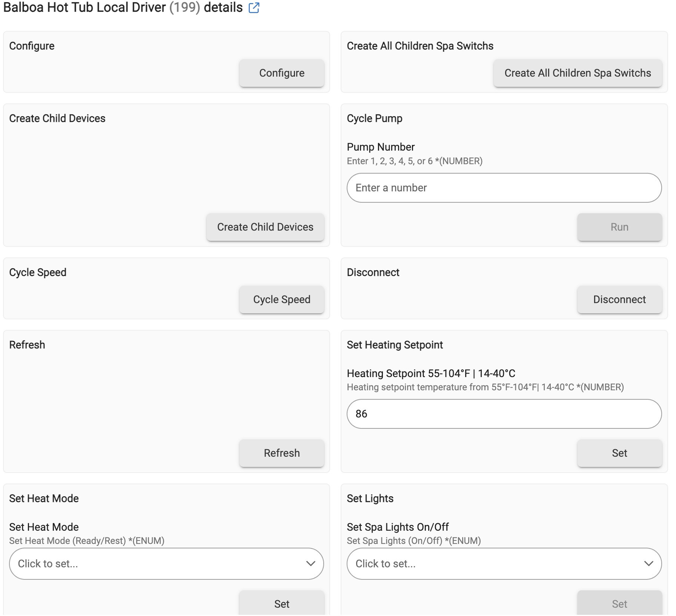Image resolution: width=676 pixels, height=616 pixels.
Task: Click the Cycle Speed button
Action: (281, 299)
